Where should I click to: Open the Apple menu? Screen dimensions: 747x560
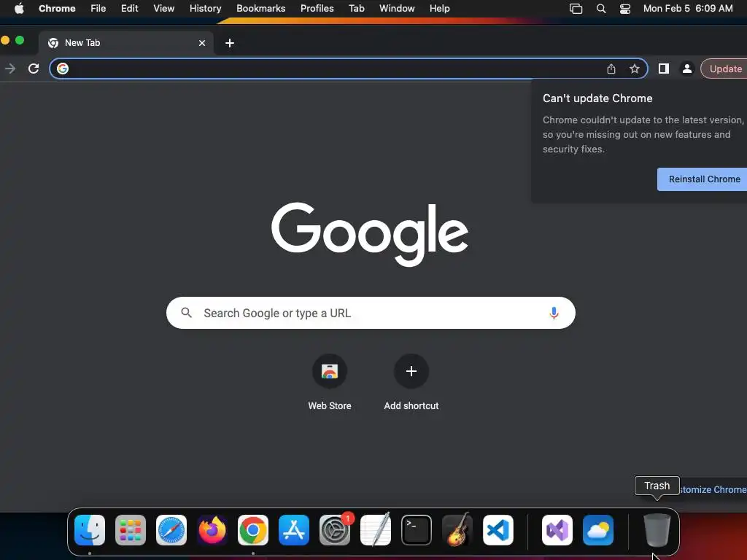click(19, 9)
